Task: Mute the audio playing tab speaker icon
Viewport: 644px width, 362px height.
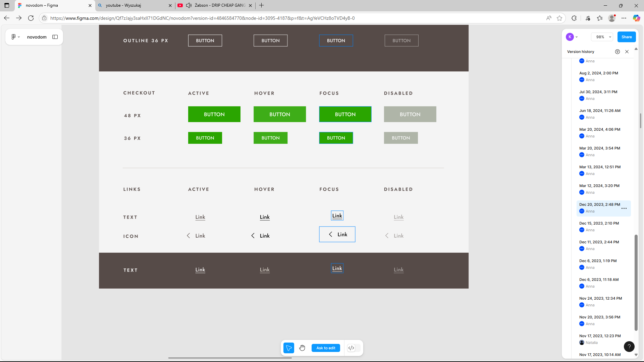Action: pyautogui.click(x=189, y=5)
